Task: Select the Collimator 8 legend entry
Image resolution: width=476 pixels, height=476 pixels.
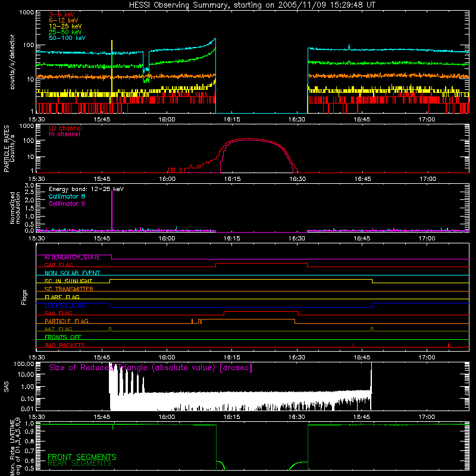Action: pyautogui.click(x=67, y=196)
